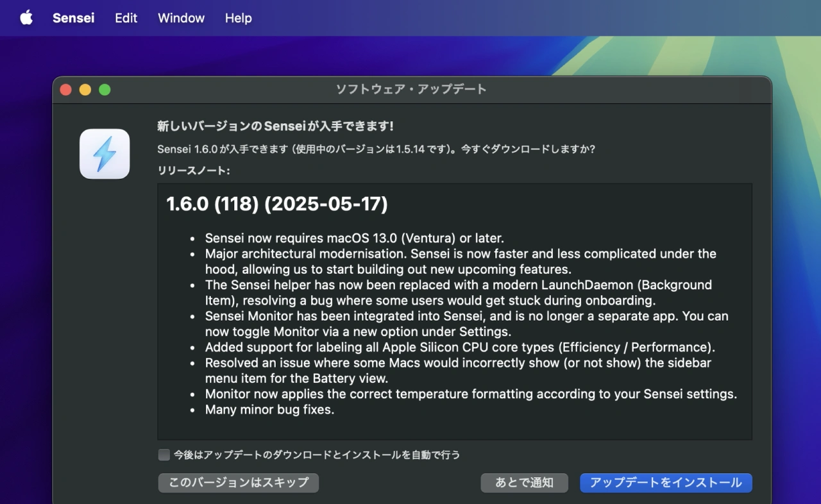Image resolution: width=821 pixels, height=504 pixels.
Task: Open the Sensei application menu
Action: (73, 18)
